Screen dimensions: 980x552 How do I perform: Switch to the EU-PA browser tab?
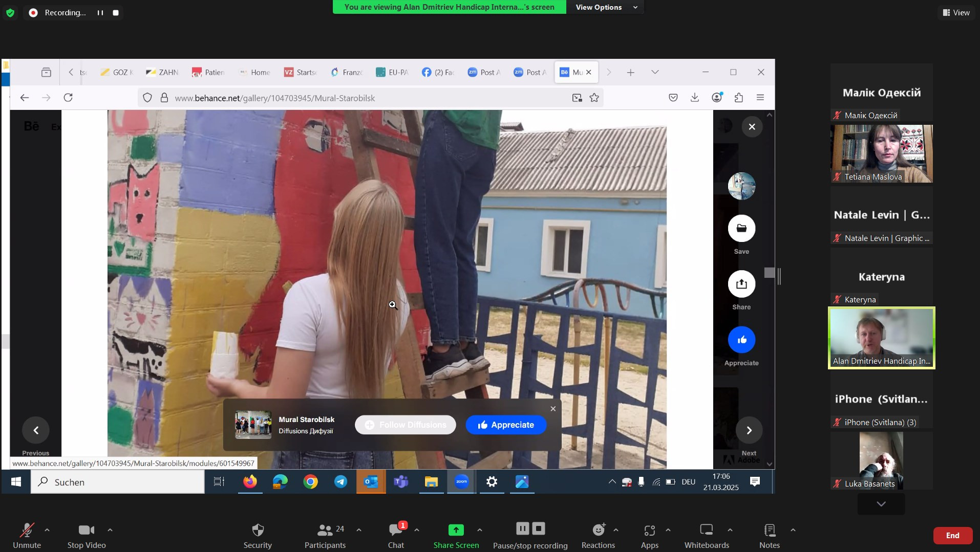pyautogui.click(x=392, y=72)
